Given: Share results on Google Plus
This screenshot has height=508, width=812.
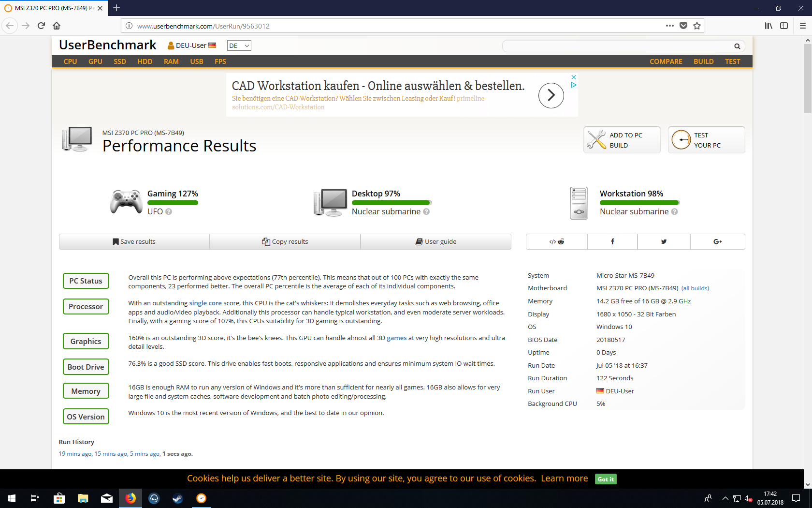Looking at the screenshot, I should click(717, 241).
